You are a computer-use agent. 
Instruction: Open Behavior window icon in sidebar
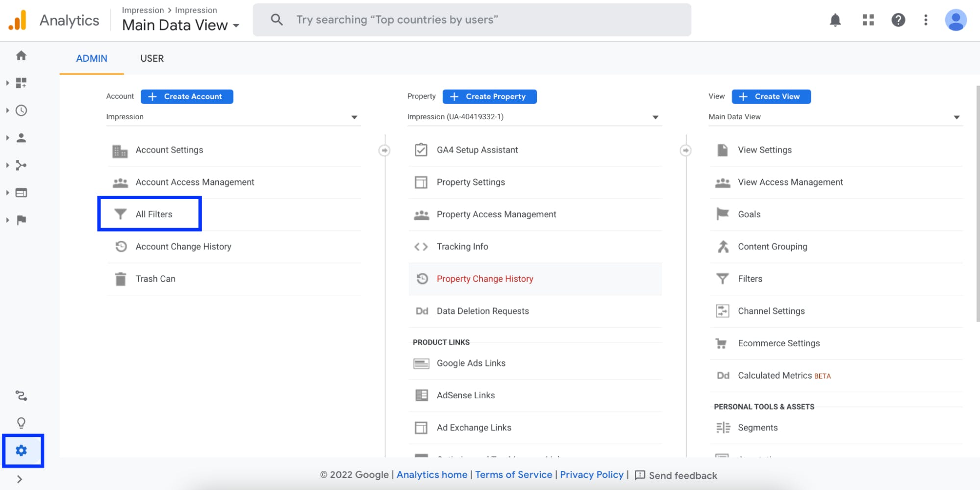tap(21, 193)
